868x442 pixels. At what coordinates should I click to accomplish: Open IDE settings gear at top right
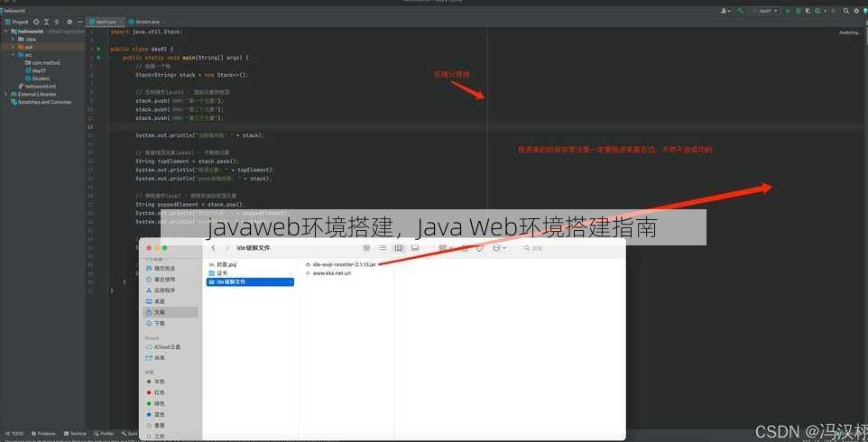(x=856, y=11)
